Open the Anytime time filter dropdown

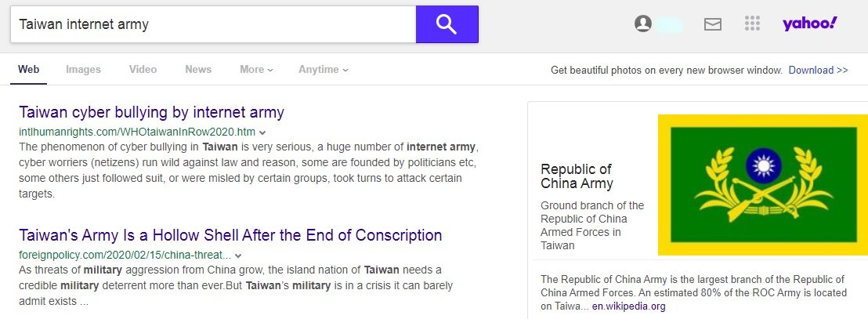pos(323,70)
